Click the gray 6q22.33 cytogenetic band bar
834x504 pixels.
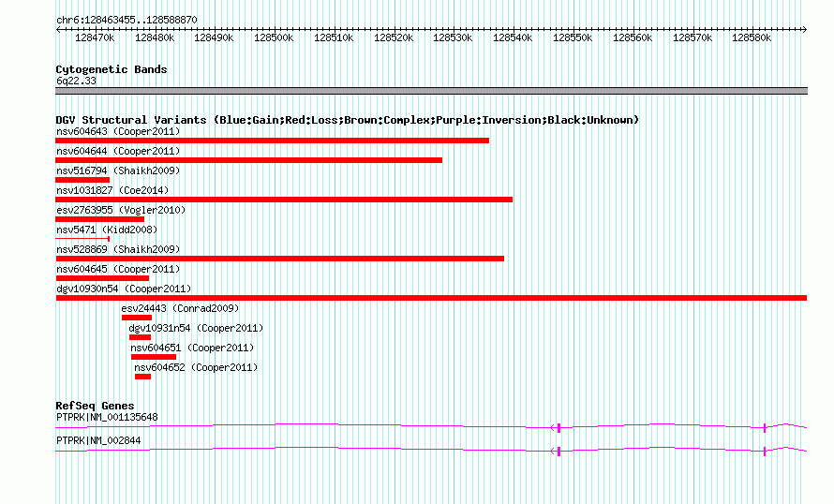(431, 91)
